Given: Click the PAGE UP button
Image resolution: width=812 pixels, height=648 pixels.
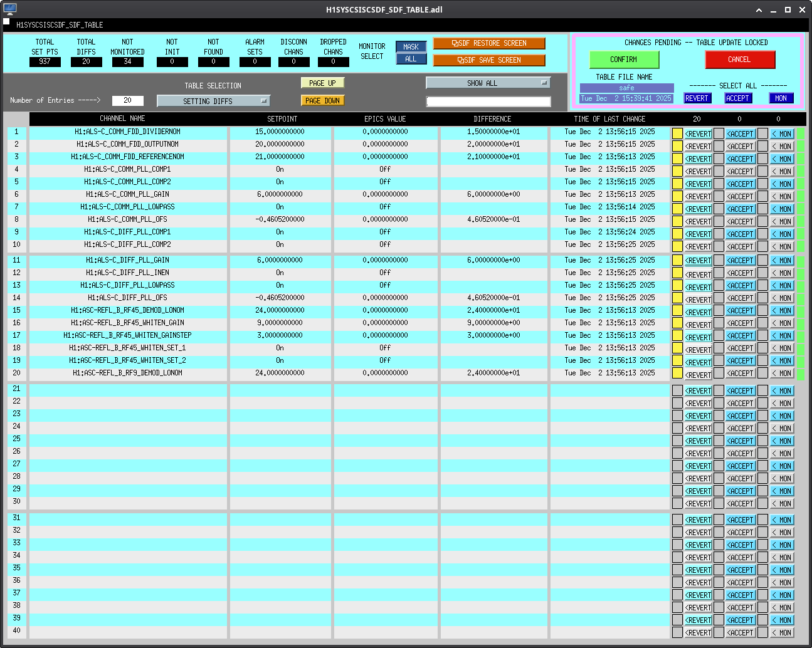Looking at the screenshot, I should pyautogui.click(x=322, y=83).
